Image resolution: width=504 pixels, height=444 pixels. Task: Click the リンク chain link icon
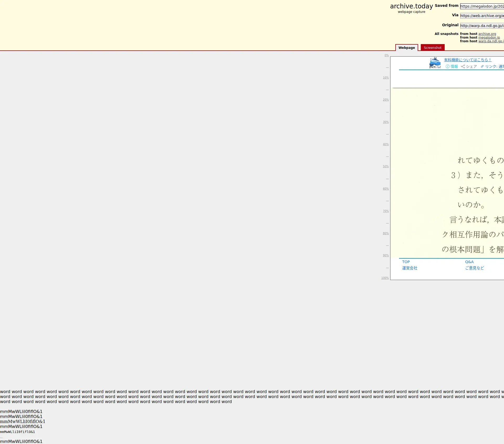pyautogui.click(x=482, y=67)
